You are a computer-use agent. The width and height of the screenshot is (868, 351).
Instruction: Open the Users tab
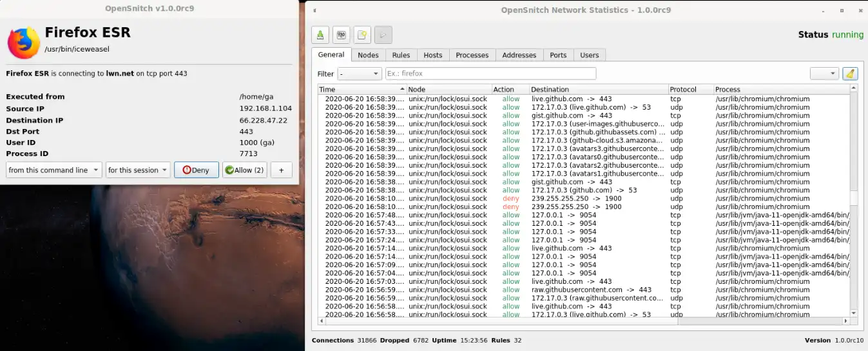pyautogui.click(x=590, y=55)
